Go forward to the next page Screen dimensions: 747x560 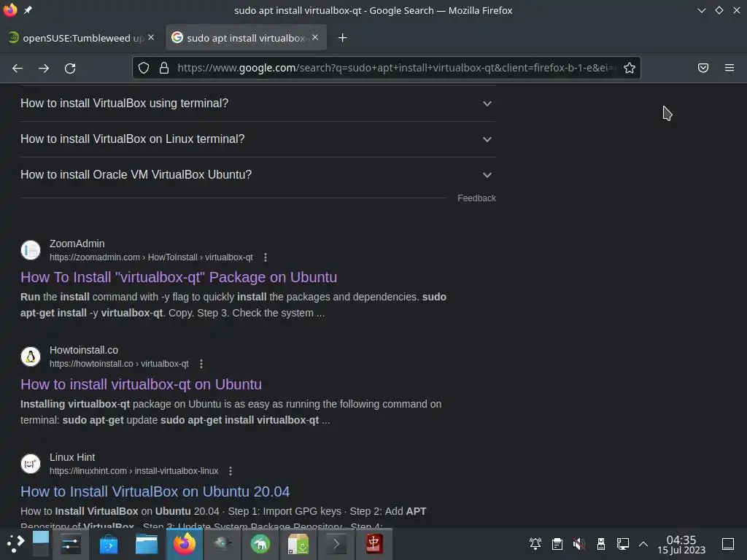click(x=44, y=68)
